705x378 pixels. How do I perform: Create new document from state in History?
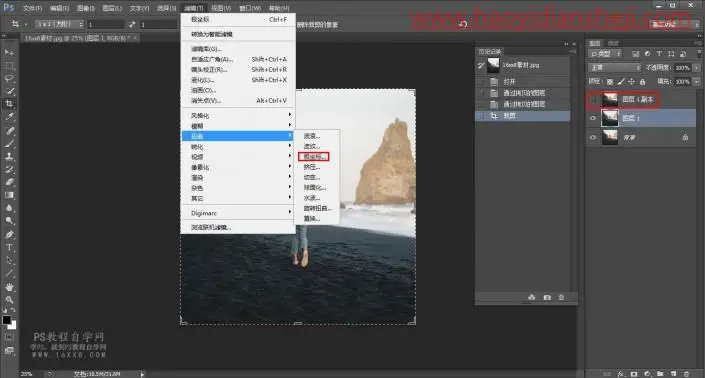coord(532,298)
